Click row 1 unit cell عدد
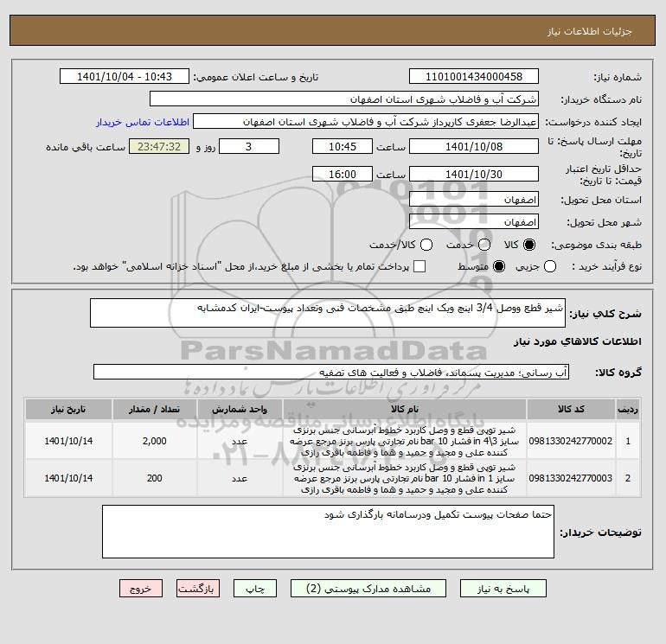The width and height of the screenshot is (666, 644). tap(240, 441)
